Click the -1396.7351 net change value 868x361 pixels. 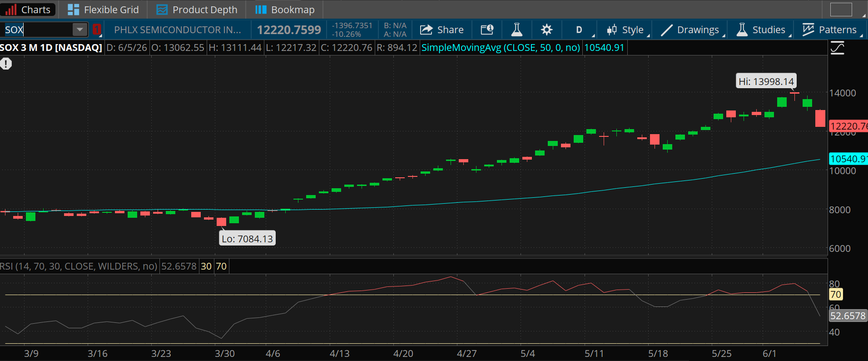(x=352, y=25)
